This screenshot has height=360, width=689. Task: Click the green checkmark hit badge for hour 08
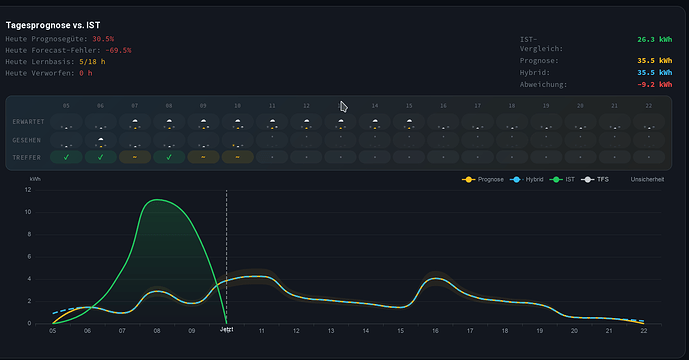click(x=169, y=157)
